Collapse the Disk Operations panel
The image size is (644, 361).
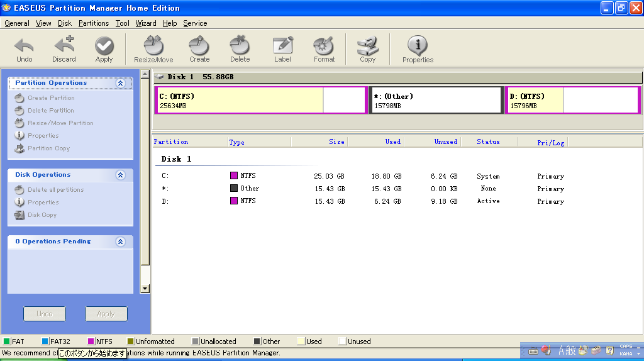[x=120, y=175]
